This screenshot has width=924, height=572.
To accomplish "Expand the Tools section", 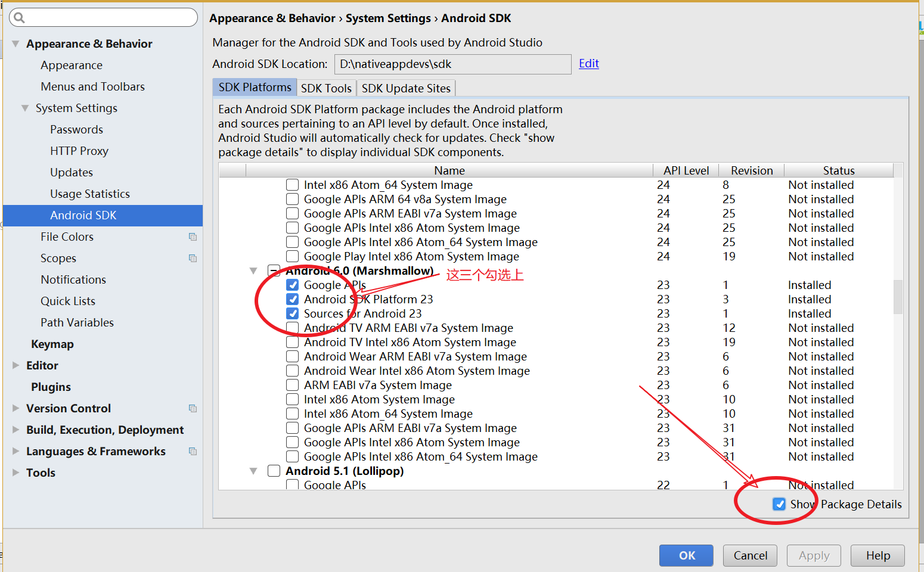I will [x=15, y=472].
